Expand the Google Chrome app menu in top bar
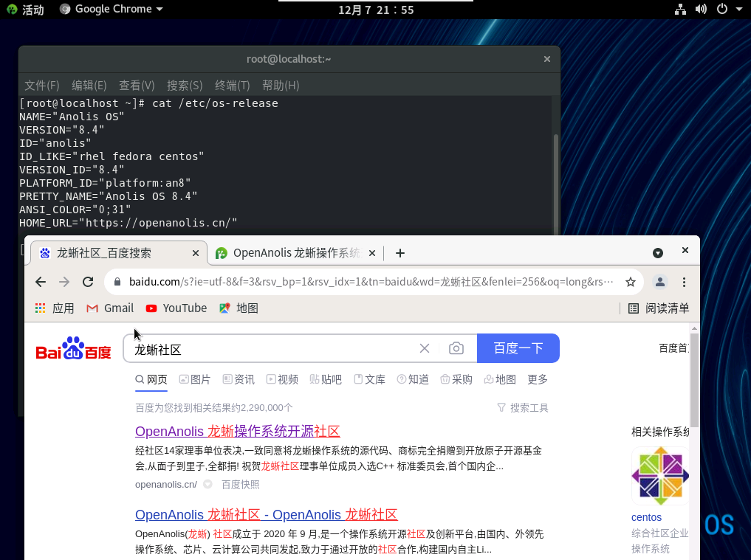This screenshot has width=751, height=560. [111, 10]
